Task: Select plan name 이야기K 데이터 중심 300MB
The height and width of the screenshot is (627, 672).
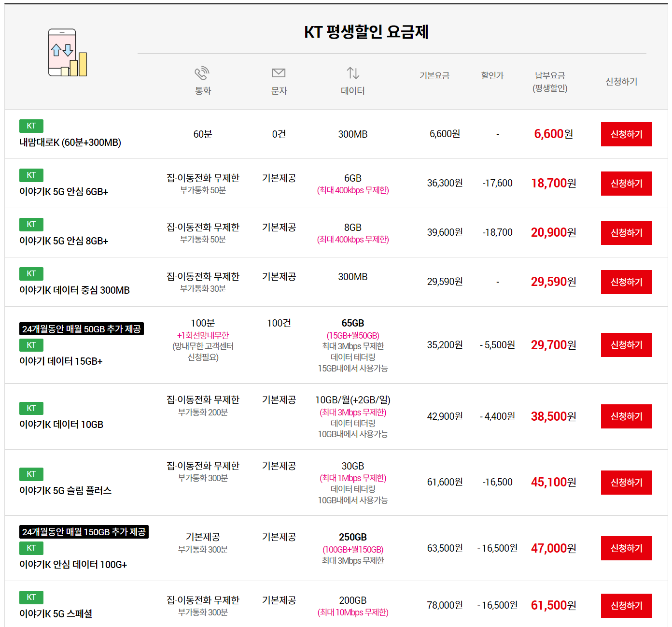Action: (74, 290)
